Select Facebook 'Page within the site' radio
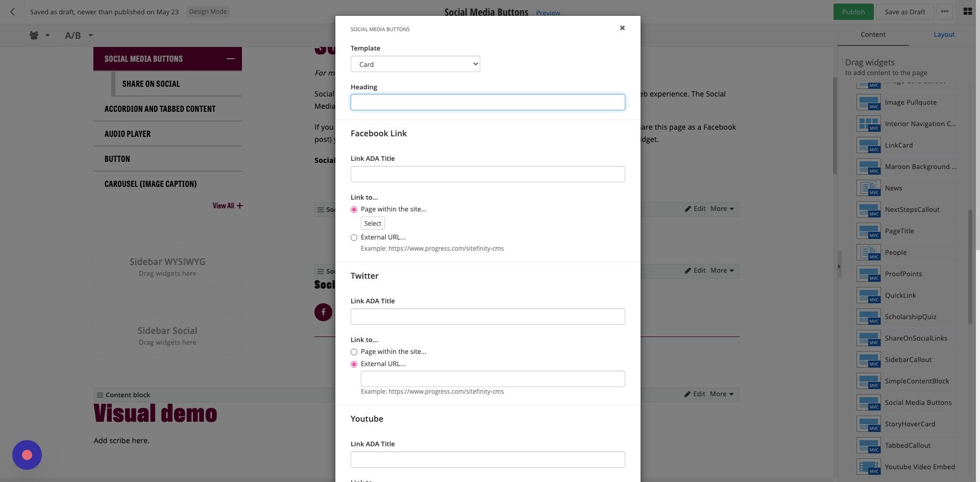The height and width of the screenshot is (482, 980). 354,209
